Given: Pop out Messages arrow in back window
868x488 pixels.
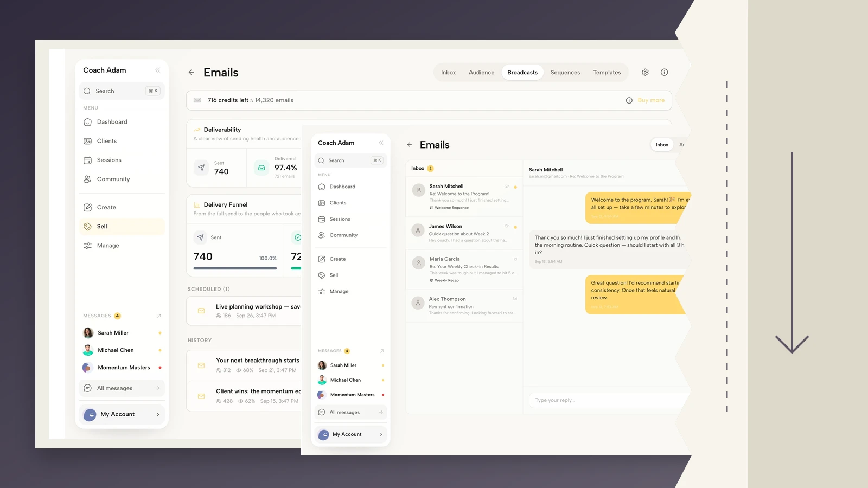Looking at the screenshot, I should pos(158,316).
